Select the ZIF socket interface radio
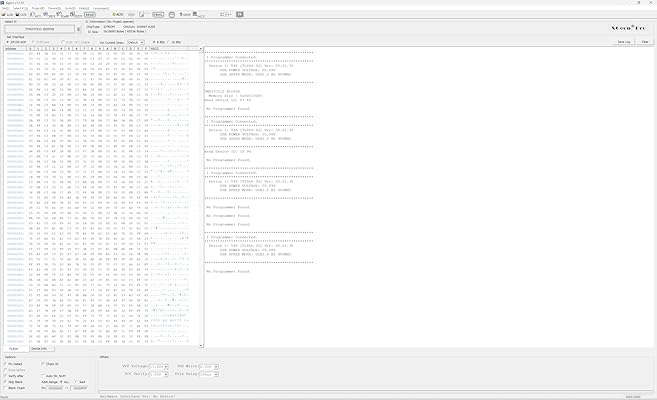Viewport: 657px width, 400px height. click(x=7, y=42)
